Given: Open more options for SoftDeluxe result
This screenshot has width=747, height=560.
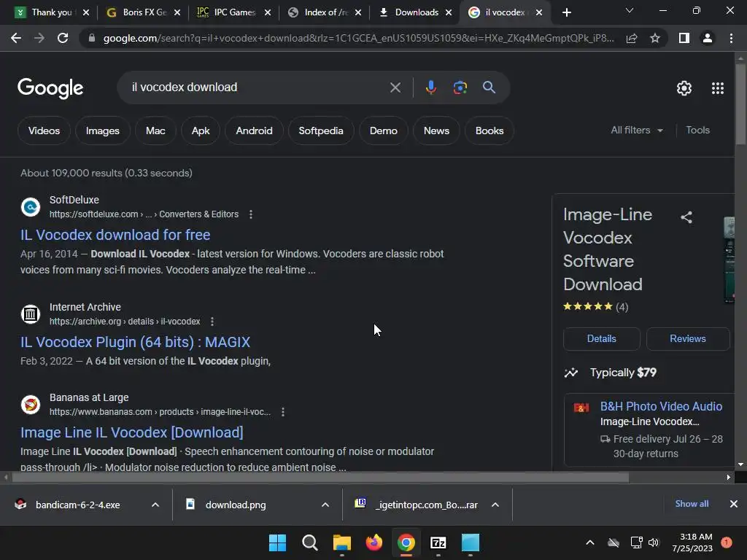Looking at the screenshot, I should pyautogui.click(x=251, y=214).
